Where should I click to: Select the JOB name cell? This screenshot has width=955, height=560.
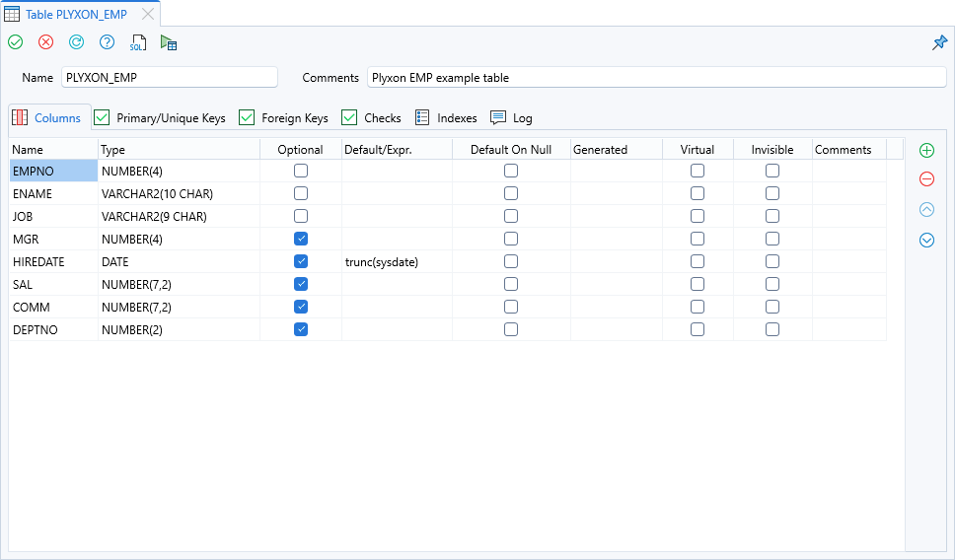[x=53, y=216]
